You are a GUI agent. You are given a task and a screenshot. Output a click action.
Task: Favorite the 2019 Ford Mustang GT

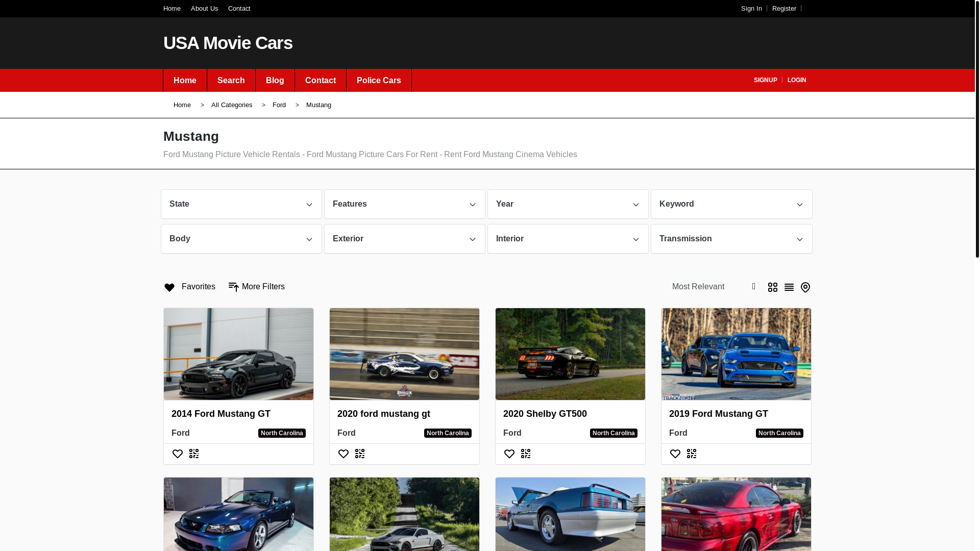pos(675,454)
